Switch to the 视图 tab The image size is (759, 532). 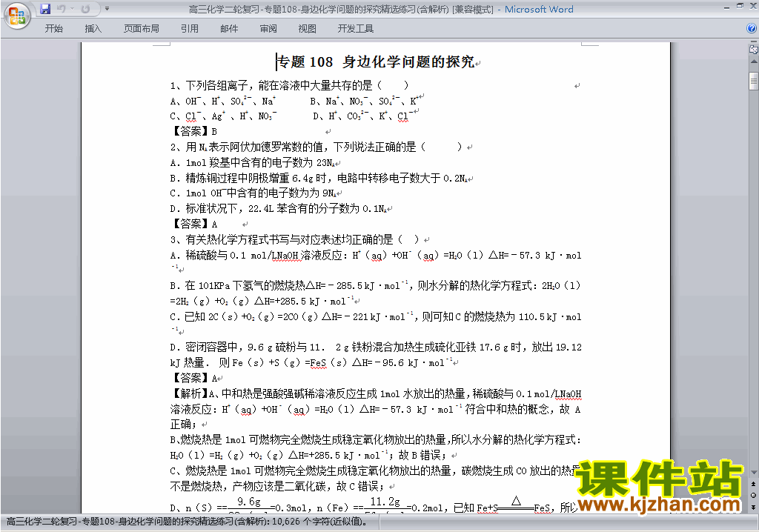[x=308, y=29]
